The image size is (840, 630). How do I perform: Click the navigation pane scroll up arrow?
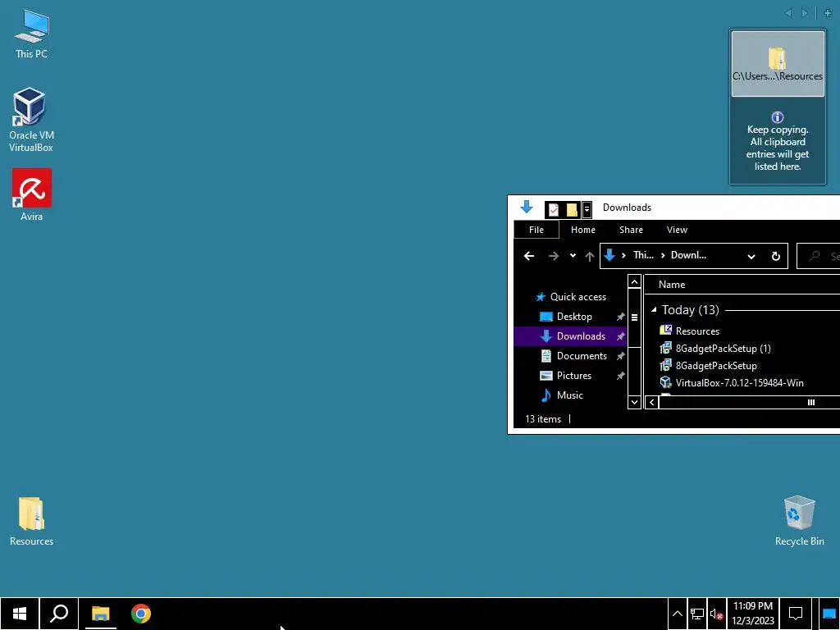[x=634, y=282]
